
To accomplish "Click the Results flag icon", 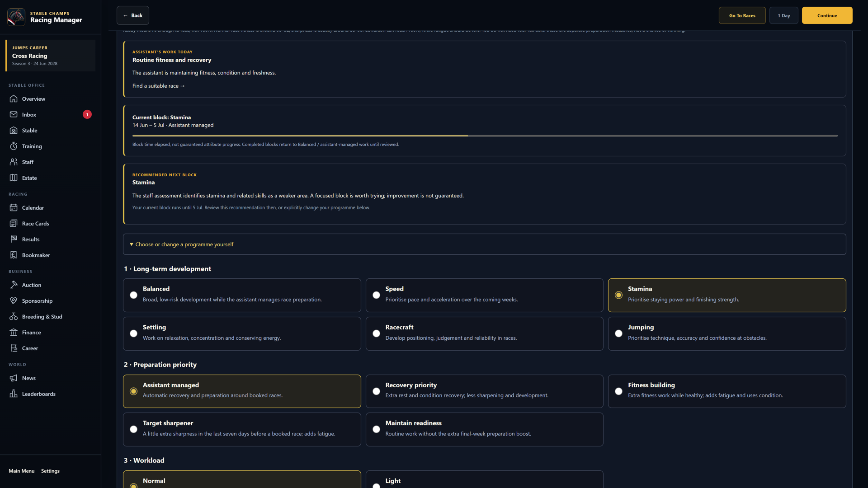I will [x=14, y=239].
